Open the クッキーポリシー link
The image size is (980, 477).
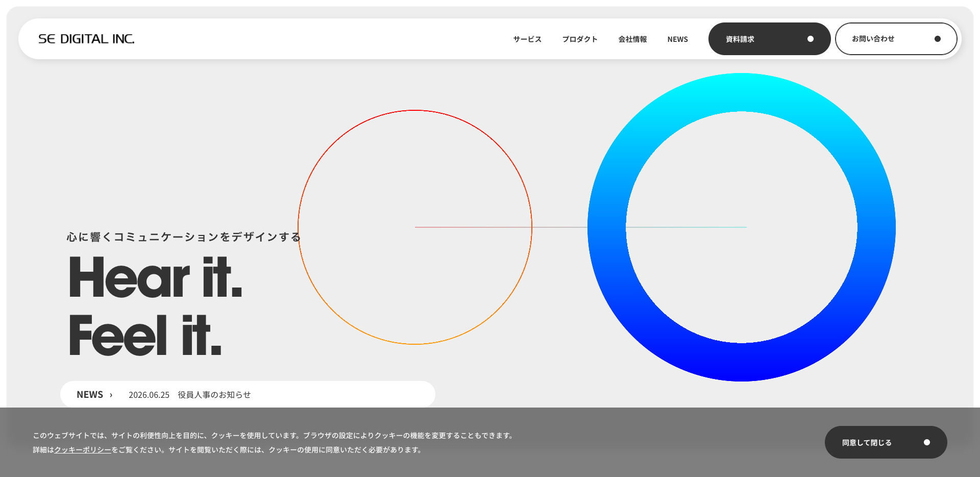click(x=83, y=450)
